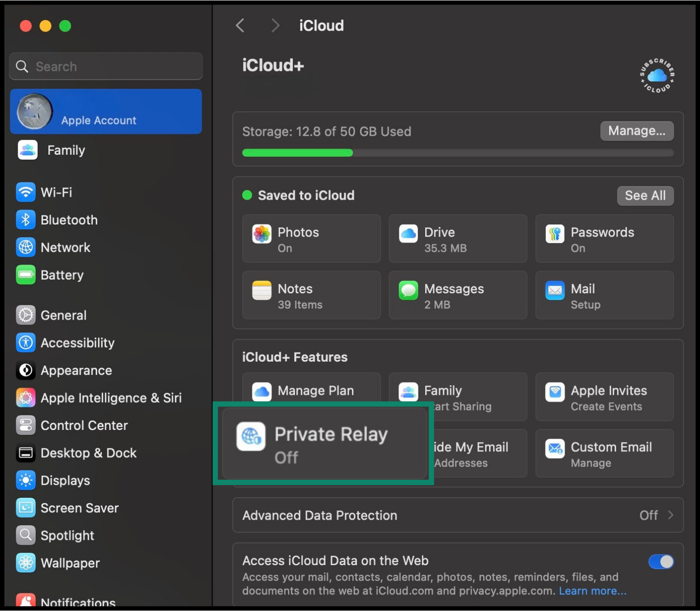Click the green storage usage bar
Image resolution: width=700 pixels, height=611 pixels.
298,153
